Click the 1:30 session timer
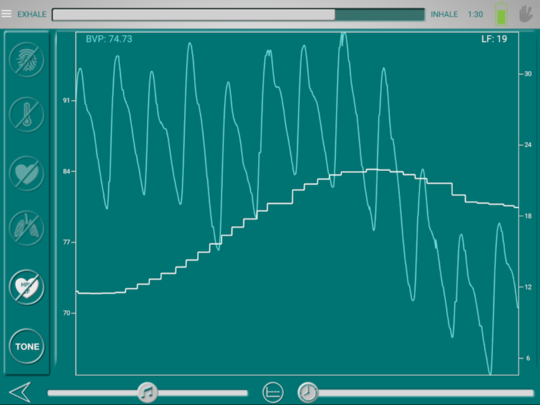The width and height of the screenshot is (540, 405). pyautogui.click(x=475, y=14)
